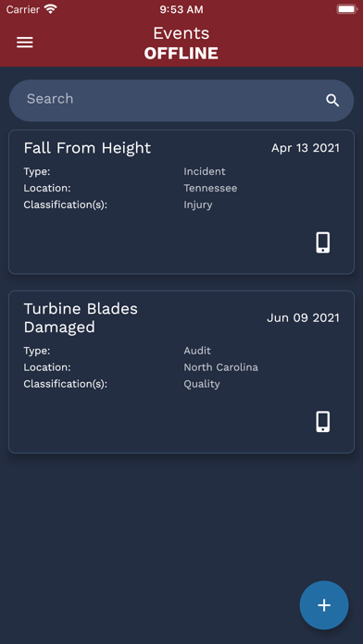The image size is (363, 644).
Task: Tap the Injury classification value
Action: pyautogui.click(x=198, y=204)
